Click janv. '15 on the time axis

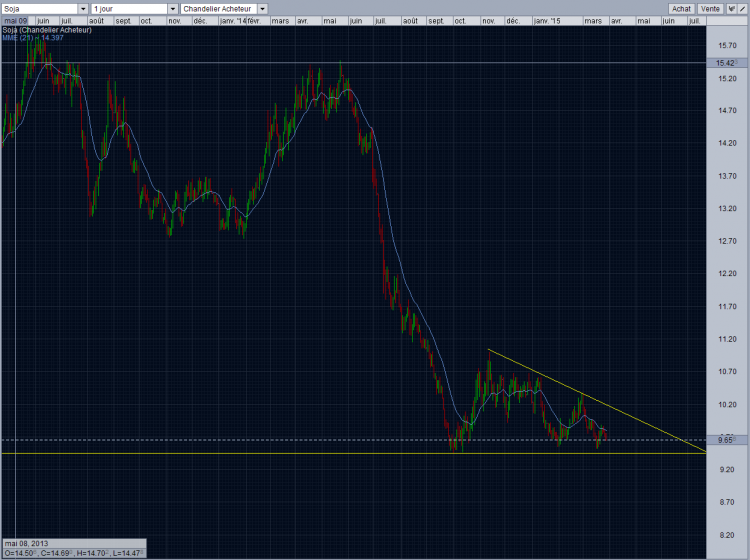[x=547, y=21]
